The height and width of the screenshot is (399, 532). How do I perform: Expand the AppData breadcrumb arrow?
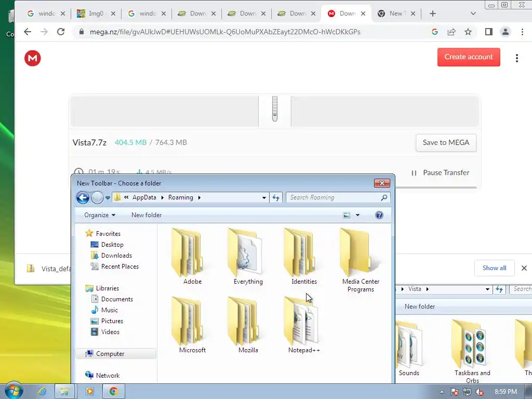point(162,197)
